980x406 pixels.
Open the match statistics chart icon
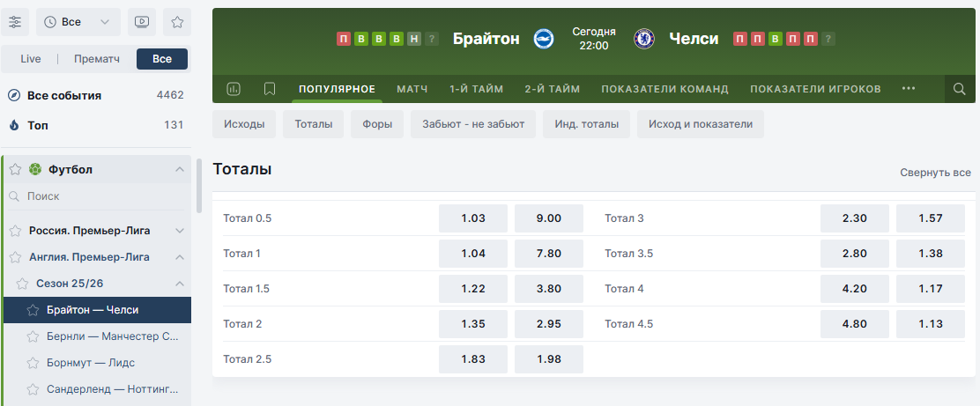tap(234, 89)
